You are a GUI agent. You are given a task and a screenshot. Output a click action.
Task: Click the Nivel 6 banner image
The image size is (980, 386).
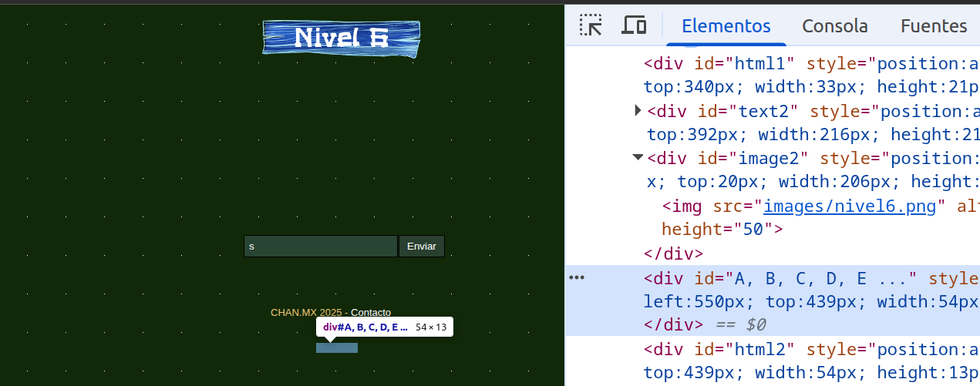(342, 38)
